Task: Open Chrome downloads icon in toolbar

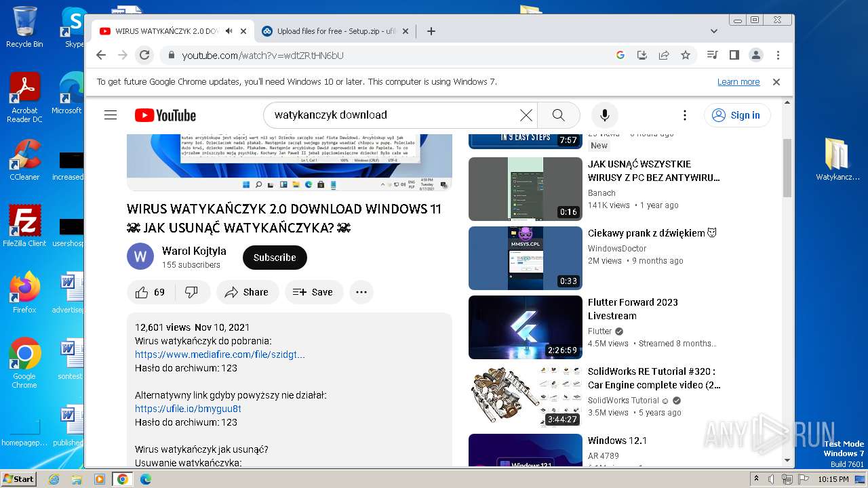Action: [642, 55]
